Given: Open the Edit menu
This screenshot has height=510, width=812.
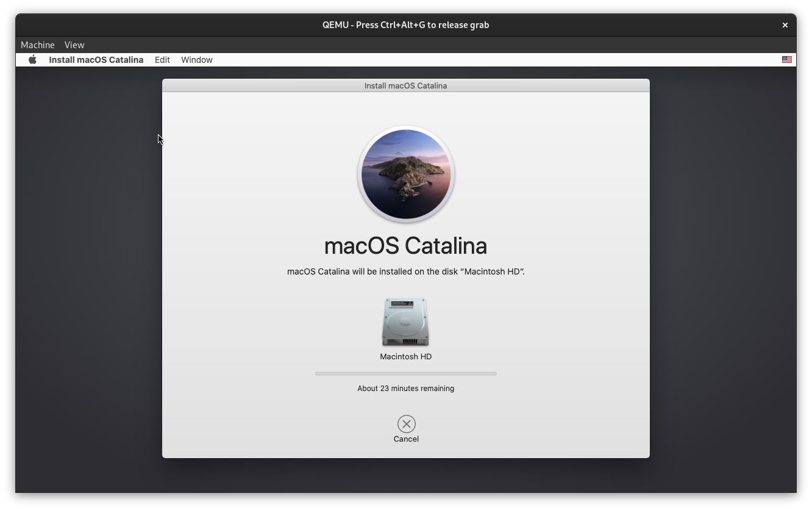Looking at the screenshot, I should (162, 59).
